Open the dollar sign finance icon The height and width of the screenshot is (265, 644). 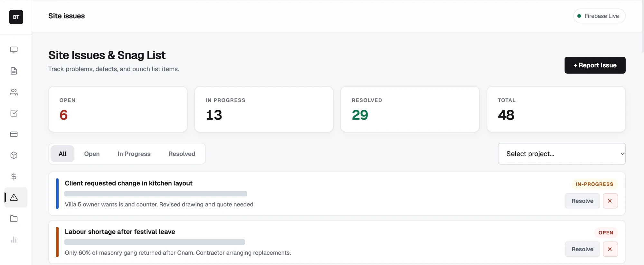click(14, 176)
